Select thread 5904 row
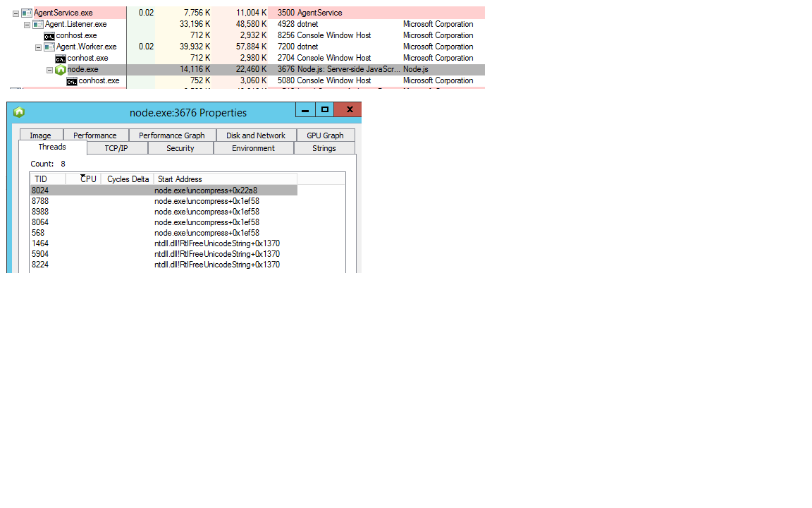812x508 pixels. tap(164, 254)
